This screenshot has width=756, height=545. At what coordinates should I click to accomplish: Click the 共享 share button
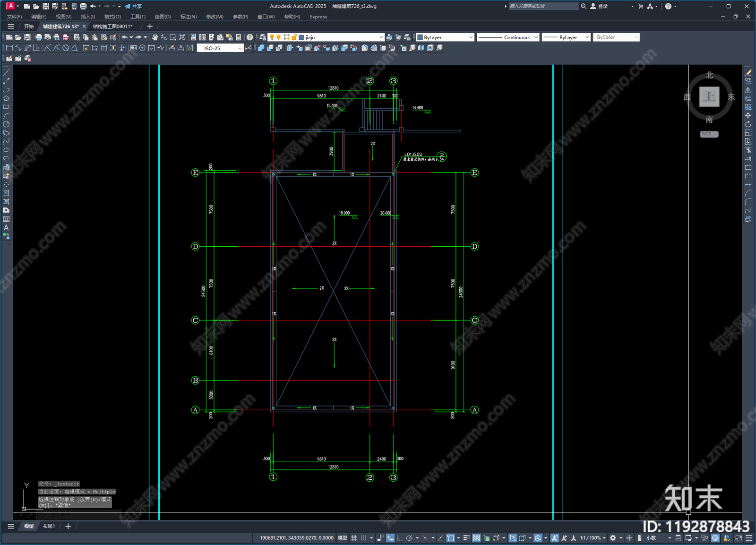click(133, 6)
